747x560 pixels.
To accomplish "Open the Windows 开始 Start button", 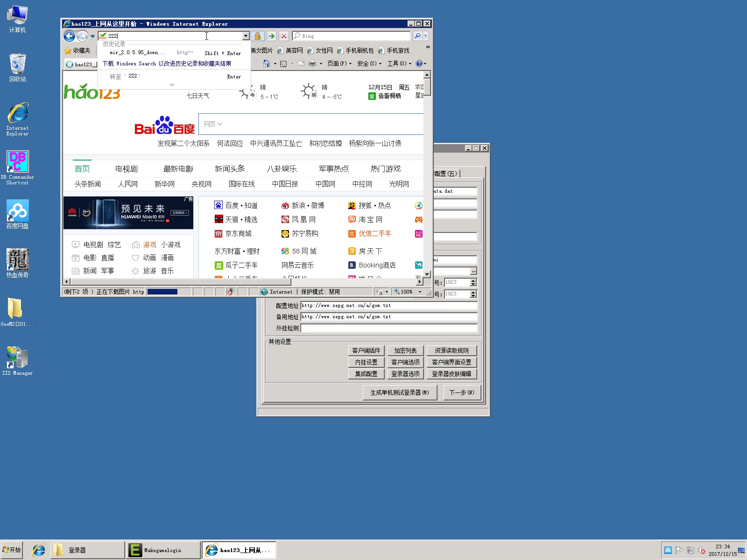I will 12,550.
